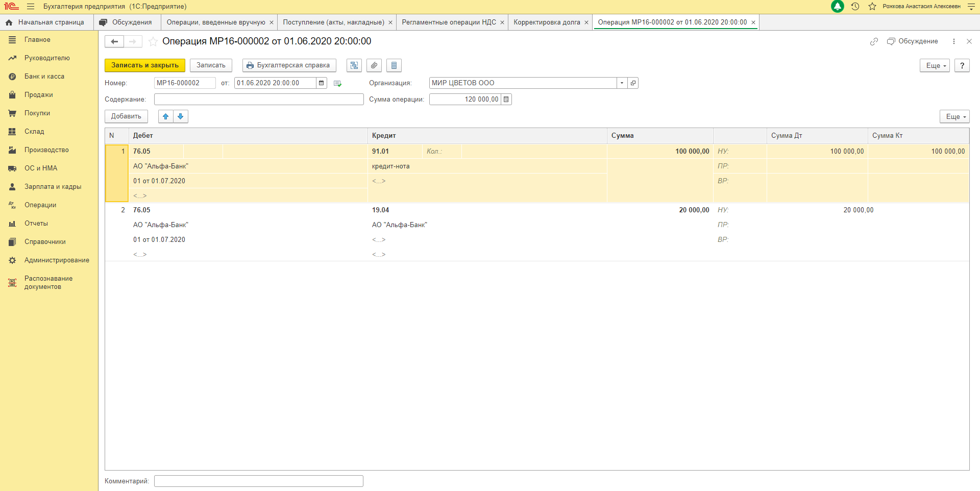The image size is (980, 491).
Task: Open kebab options menu near Обсуждение
Action: [x=954, y=41]
